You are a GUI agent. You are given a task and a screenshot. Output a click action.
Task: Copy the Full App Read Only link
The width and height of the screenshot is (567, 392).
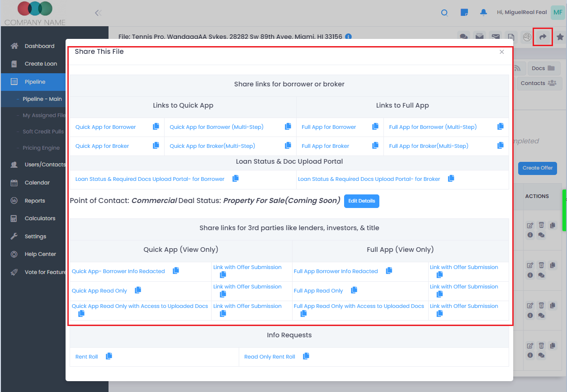tap(354, 290)
